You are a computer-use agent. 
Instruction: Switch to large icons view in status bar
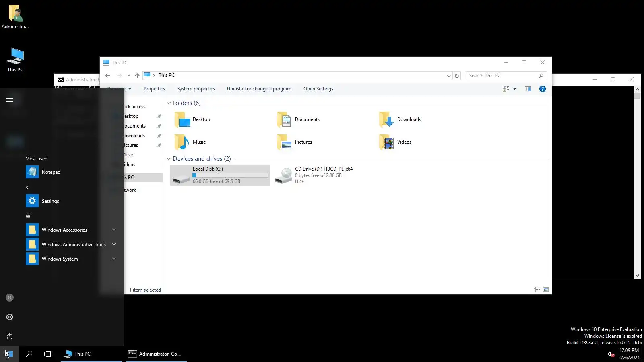click(546, 290)
